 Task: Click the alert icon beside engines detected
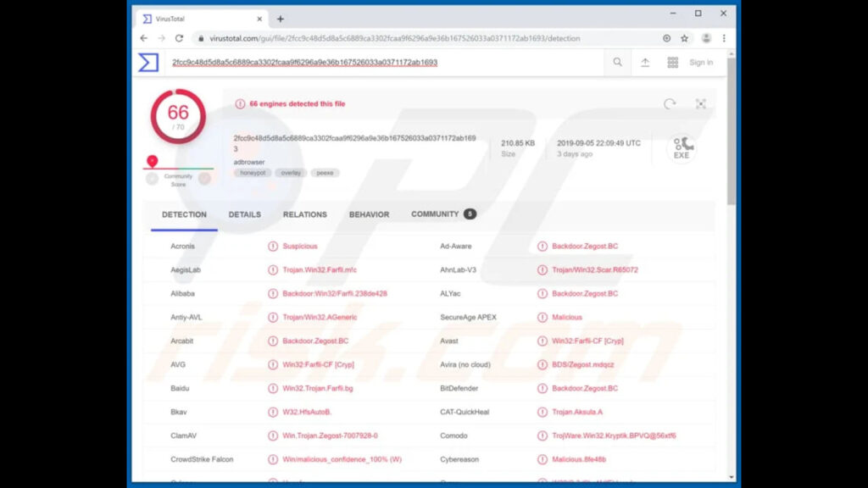(240, 104)
